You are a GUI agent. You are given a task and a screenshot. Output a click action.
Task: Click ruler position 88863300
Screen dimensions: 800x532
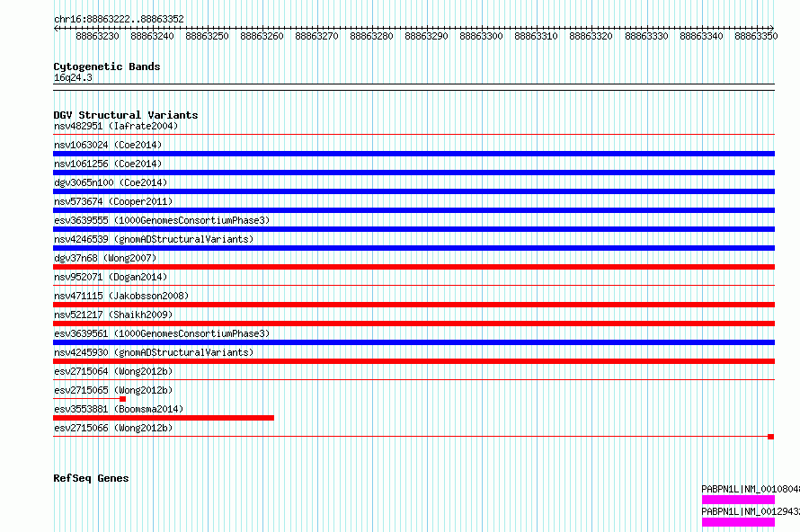(481, 36)
